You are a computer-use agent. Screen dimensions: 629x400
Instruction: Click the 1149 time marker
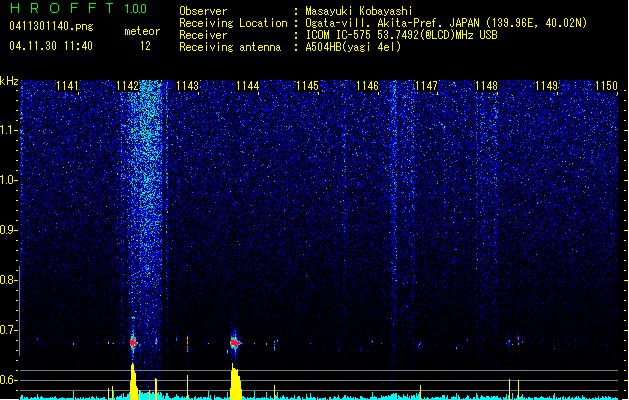pyautogui.click(x=546, y=86)
